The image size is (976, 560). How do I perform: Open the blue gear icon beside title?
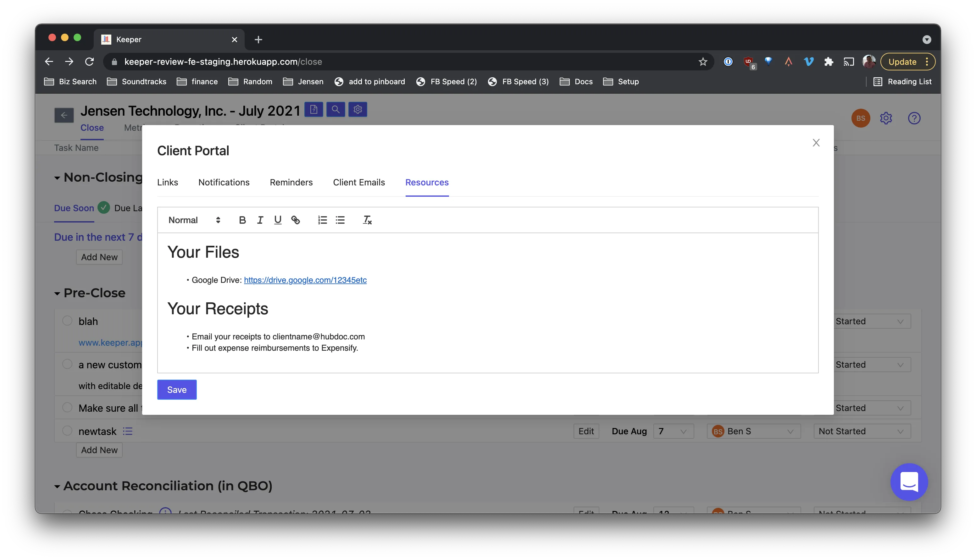coord(358,109)
